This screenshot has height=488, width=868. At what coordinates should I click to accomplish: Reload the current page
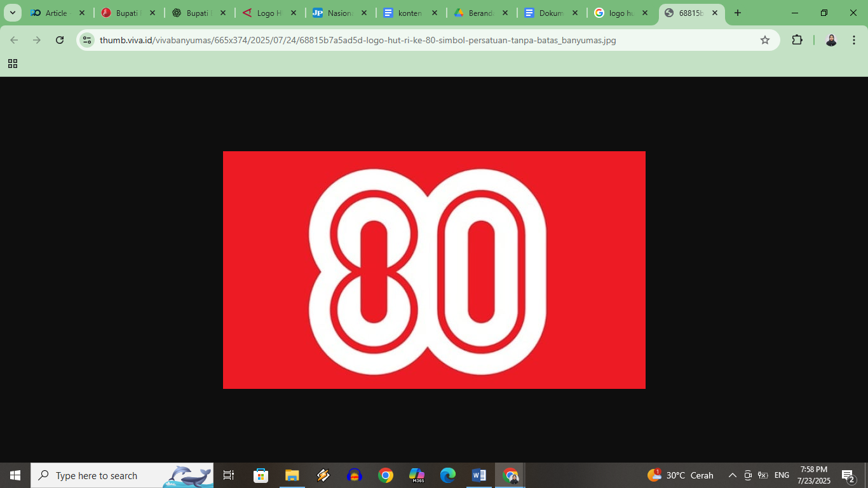pyautogui.click(x=60, y=40)
